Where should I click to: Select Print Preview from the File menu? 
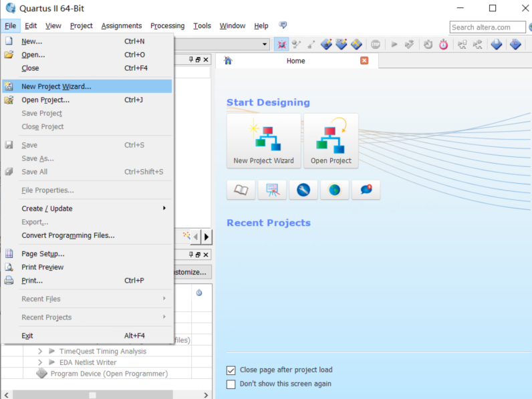tap(87, 267)
